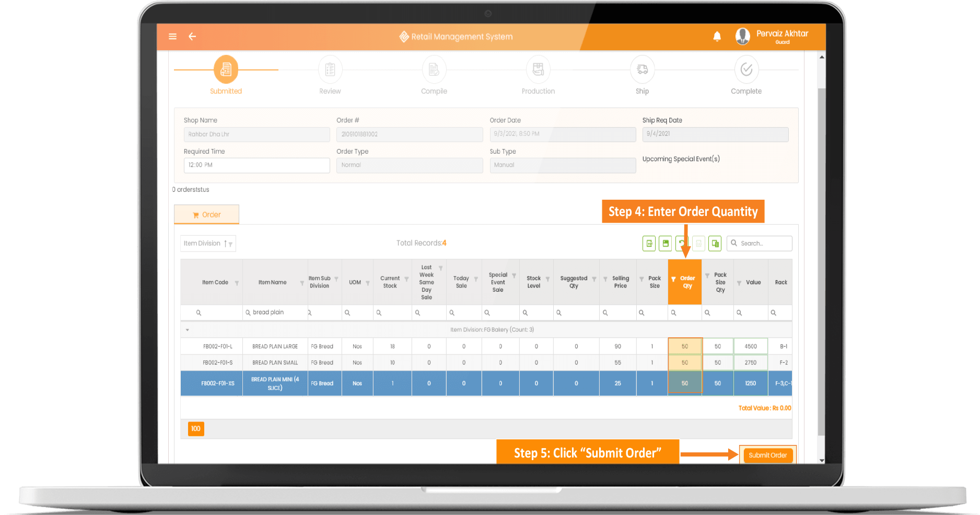Open the notifications bell
The height and width of the screenshot is (515, 980).
[717, 36]
